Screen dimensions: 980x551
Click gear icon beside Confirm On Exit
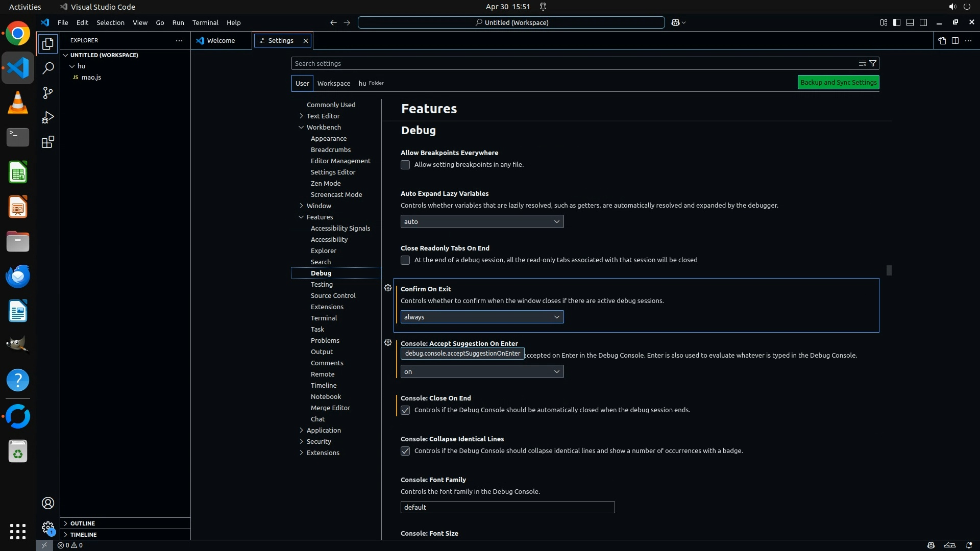pyautogui.click(x=388, y=288)
